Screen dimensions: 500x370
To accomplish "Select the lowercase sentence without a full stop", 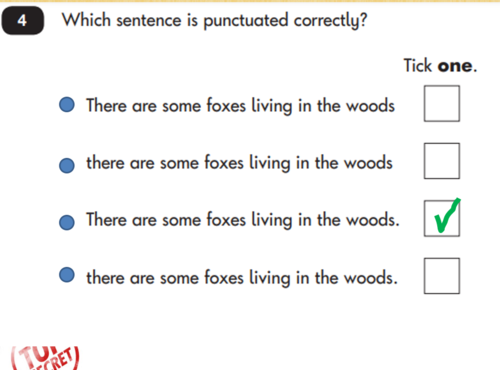I will click(x=239, y=163).
